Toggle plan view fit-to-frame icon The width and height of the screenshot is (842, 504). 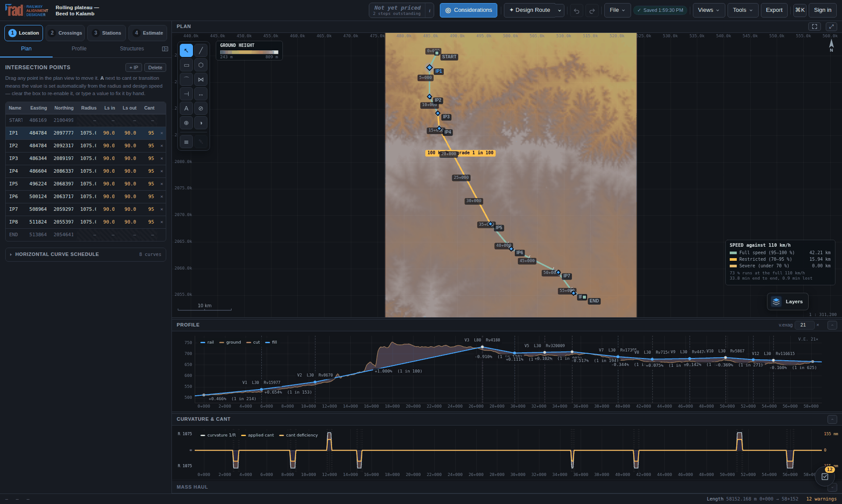[x=814, y=27]
